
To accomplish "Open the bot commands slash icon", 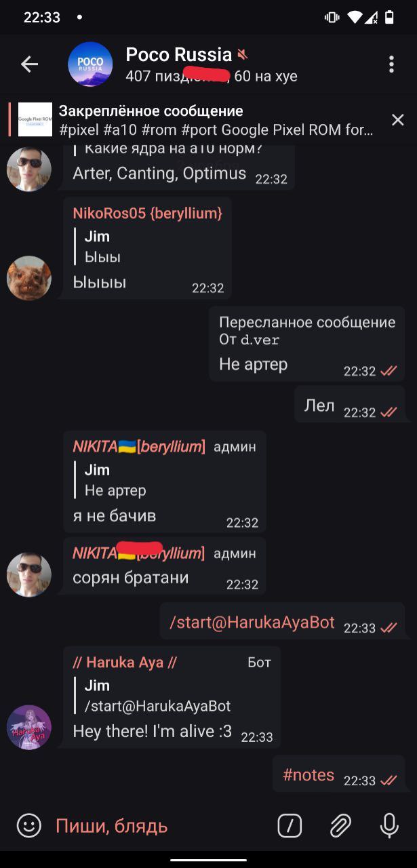I will pos(290,825).
